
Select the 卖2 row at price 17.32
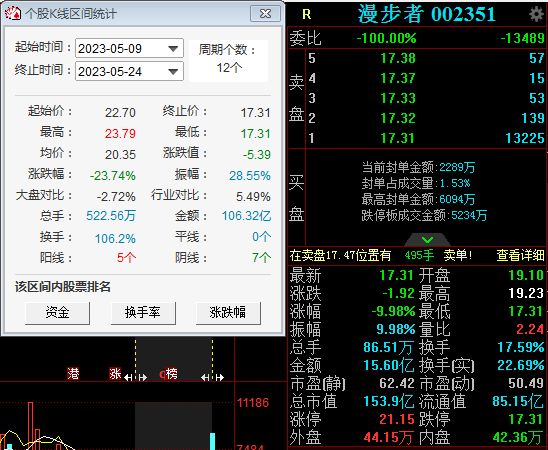click(426, 118)
